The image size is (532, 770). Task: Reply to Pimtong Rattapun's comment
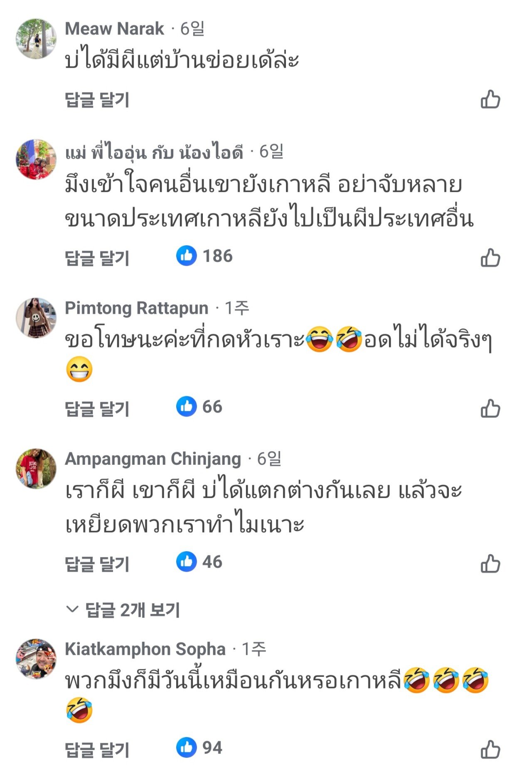click(97, 409)
